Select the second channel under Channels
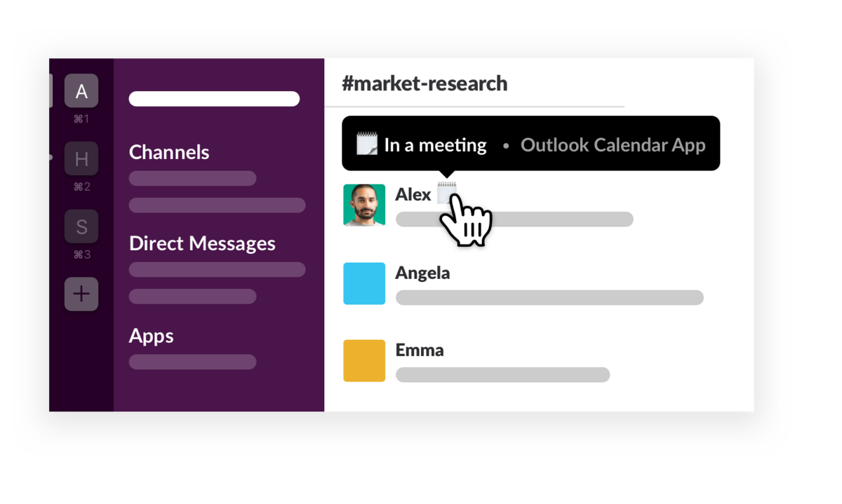Screen dimensions: 842x504 pyautogui.click(x=217, y=205)
